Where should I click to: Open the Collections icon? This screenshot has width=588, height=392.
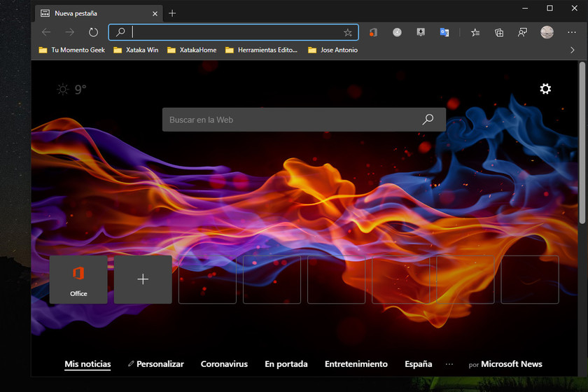pos(499,32)
